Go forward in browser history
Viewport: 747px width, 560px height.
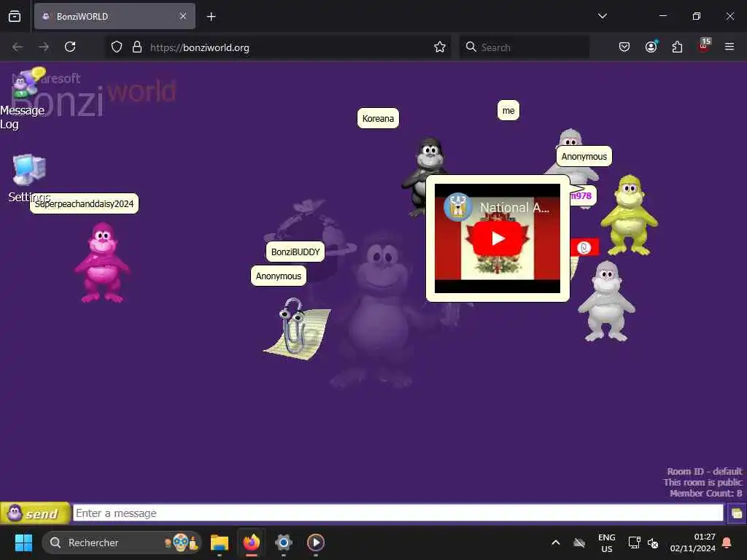pyautogui.click(x=44, y=47)
